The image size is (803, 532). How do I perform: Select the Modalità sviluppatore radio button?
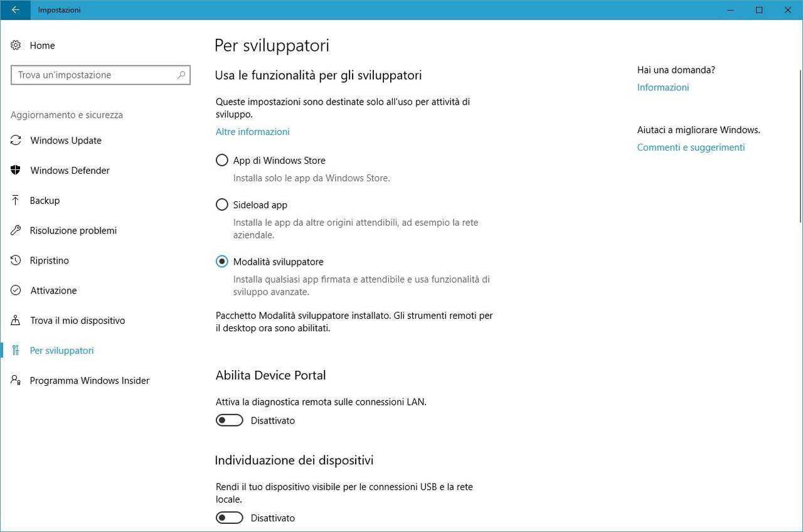[221, 262]
